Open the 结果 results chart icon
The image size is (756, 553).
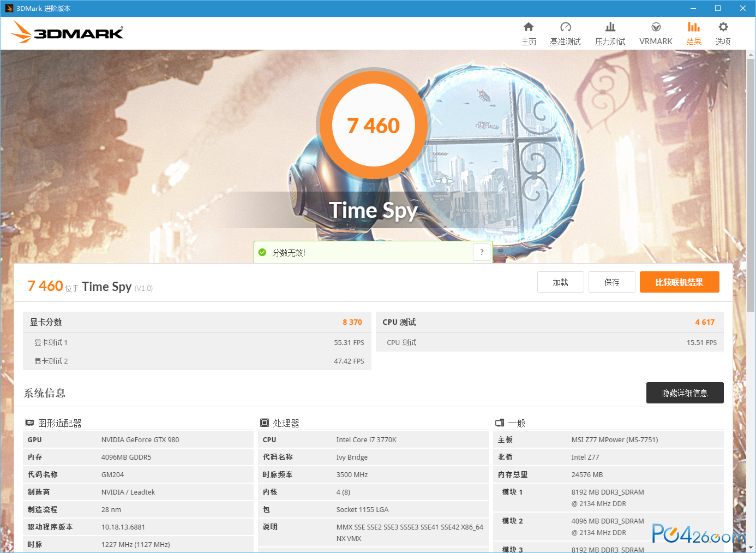[x=694, y=27]
